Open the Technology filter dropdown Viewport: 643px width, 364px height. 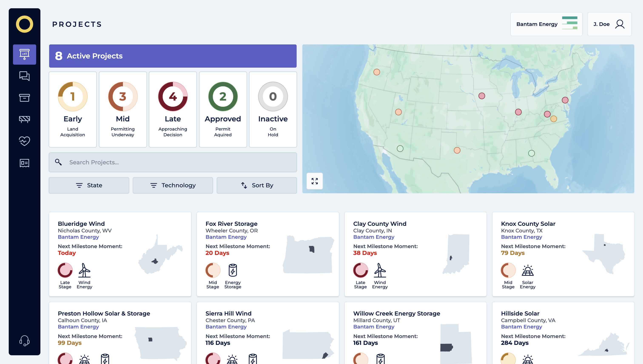[173, 185]
